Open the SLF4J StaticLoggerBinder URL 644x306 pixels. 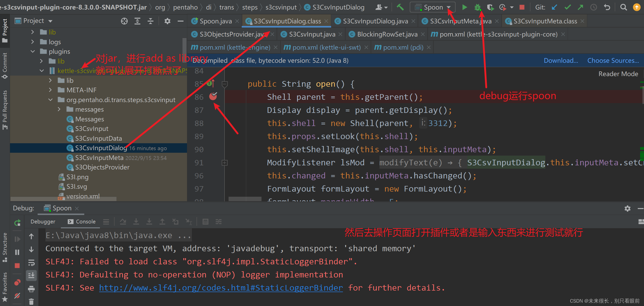click(x=221, y=288)
